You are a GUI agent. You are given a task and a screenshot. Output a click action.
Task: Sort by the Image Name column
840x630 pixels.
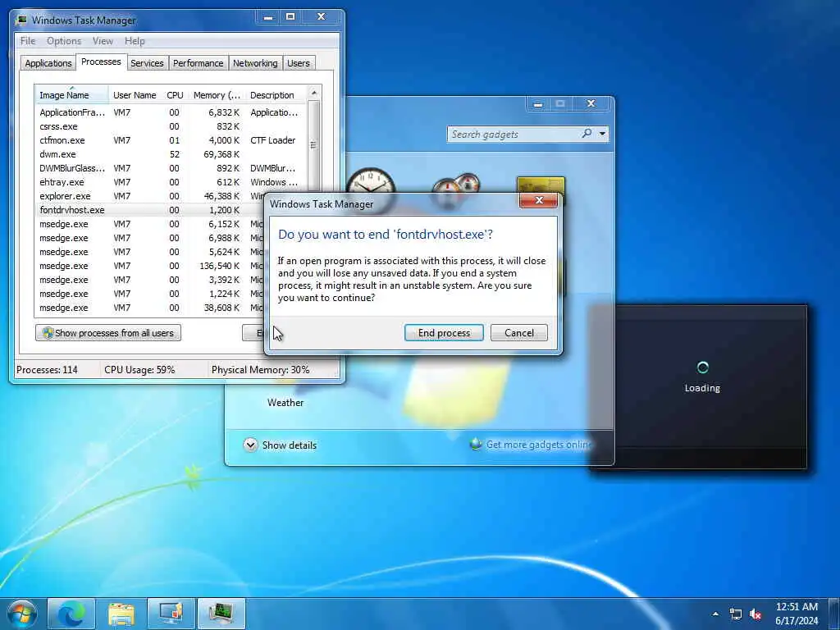(72, 95)
